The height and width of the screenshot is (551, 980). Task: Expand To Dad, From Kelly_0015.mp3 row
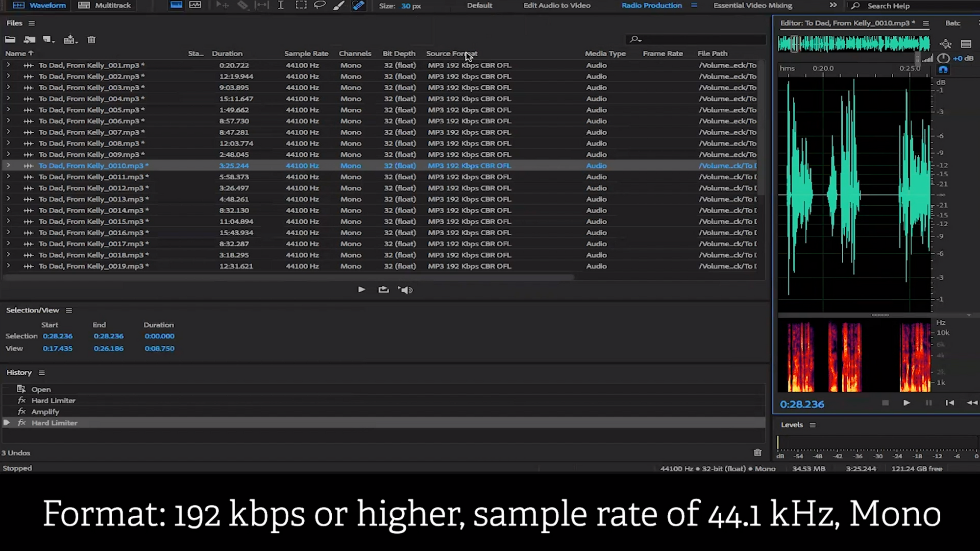pos(8,221)
